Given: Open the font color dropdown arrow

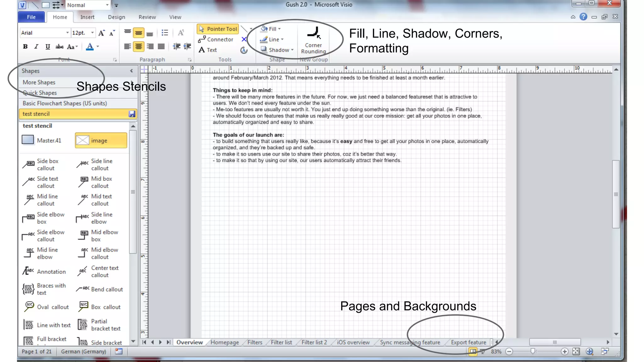Looking at the screenshot, I should point(98,47).
